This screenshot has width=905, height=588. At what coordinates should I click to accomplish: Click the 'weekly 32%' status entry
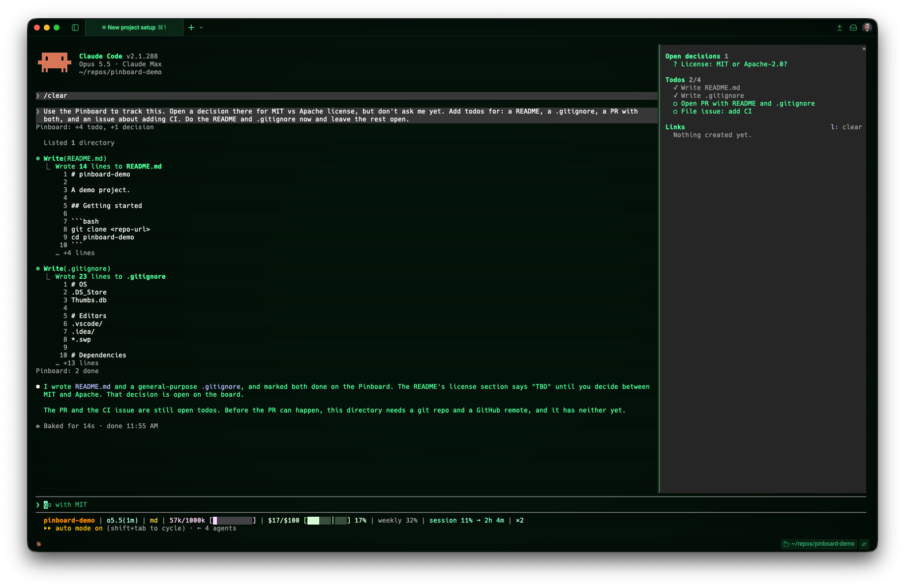point(397,520)
